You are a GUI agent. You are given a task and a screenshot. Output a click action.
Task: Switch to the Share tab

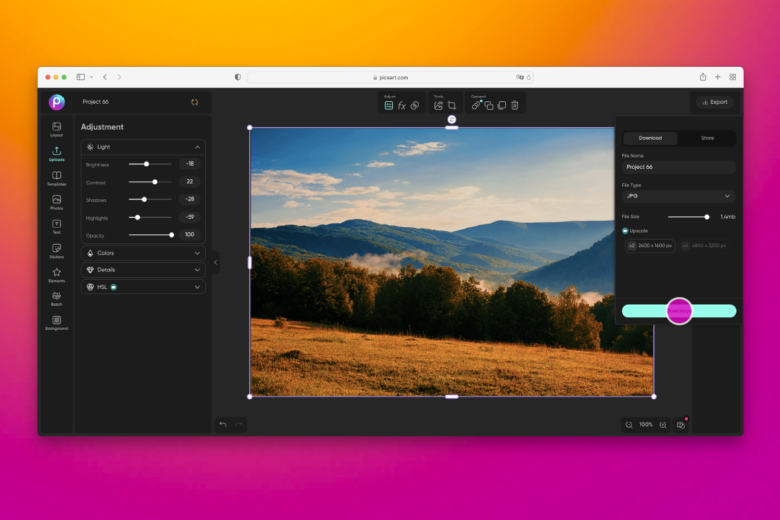point(707,138)
